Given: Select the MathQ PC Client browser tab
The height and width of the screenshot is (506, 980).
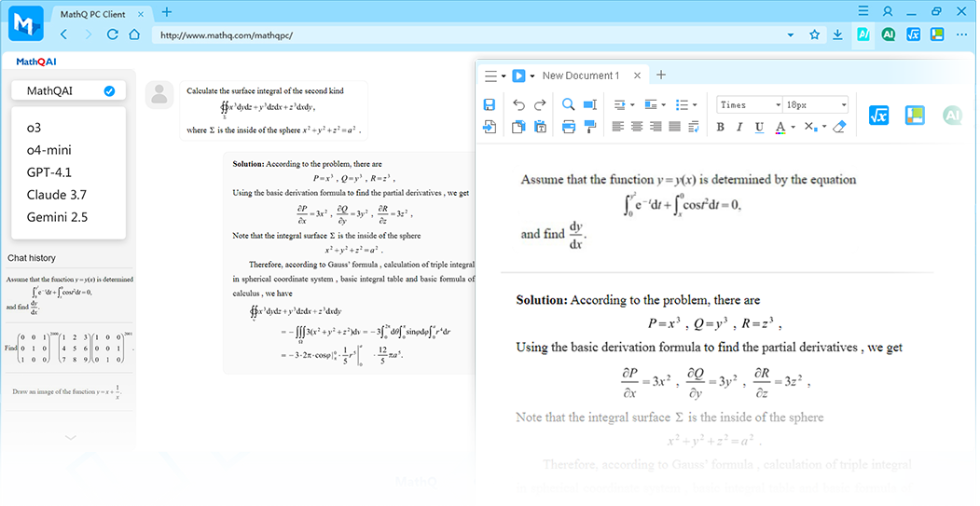Looking at the screenshot, I should [92, 14].
